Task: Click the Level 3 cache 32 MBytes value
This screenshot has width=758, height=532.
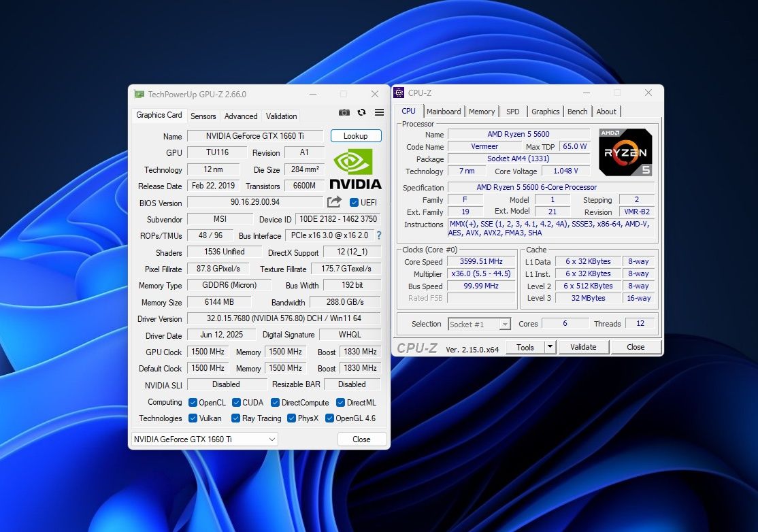Action: pyautogui.click(x=589, y=298)
